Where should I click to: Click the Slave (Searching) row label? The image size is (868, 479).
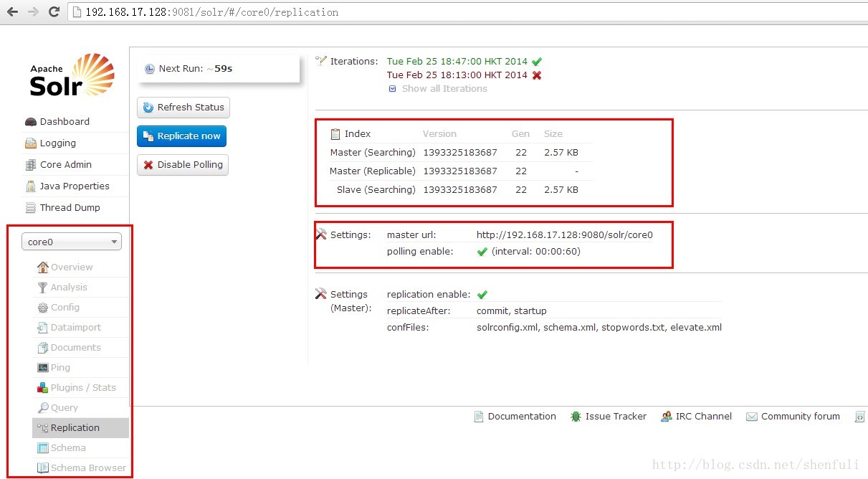[x=376, y=190]
